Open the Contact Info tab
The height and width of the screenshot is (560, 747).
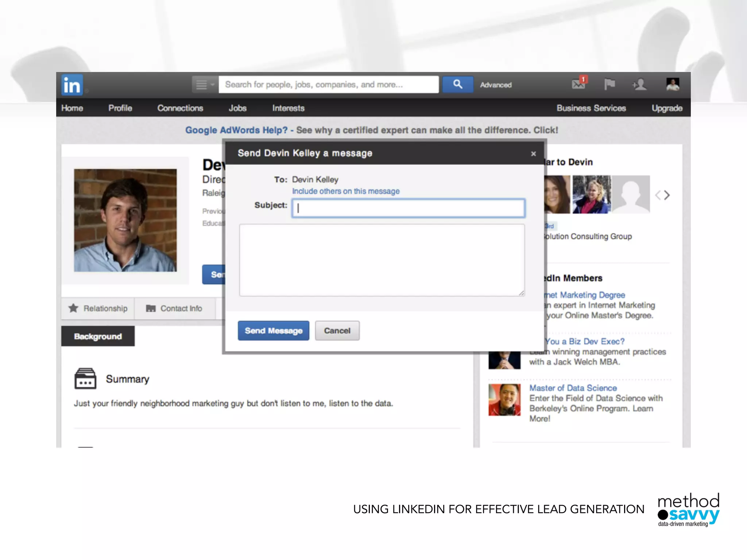(174, 308)
